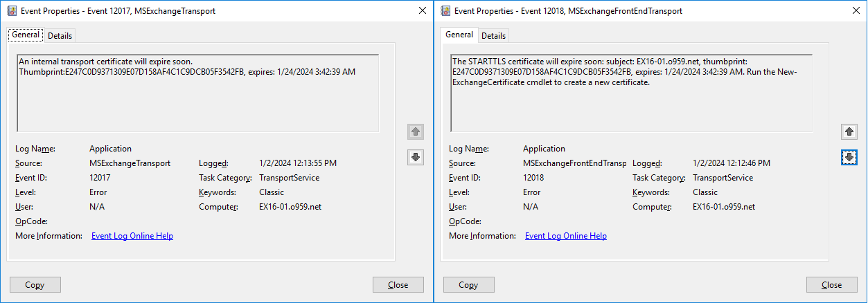The image size is (868, 303).
Task: Click Keywords value Classic in Event 12018
Action: click(705, 192)
